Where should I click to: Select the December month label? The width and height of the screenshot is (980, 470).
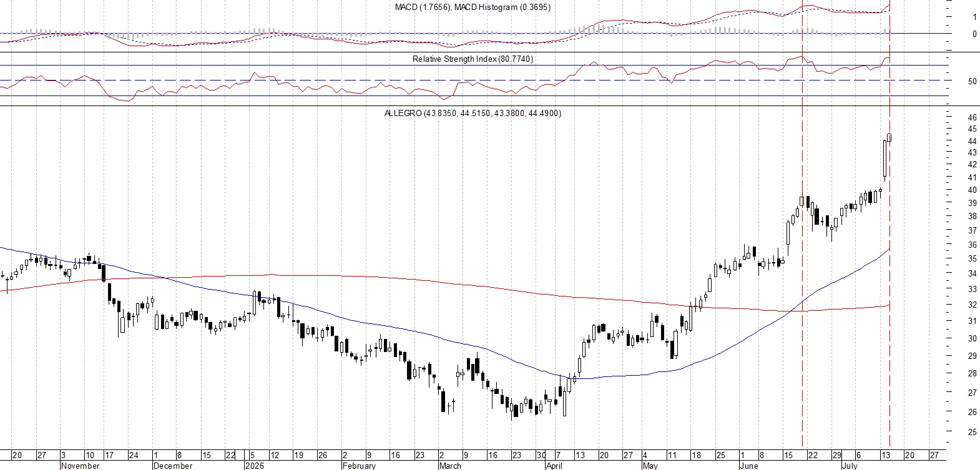coord(173,466)
